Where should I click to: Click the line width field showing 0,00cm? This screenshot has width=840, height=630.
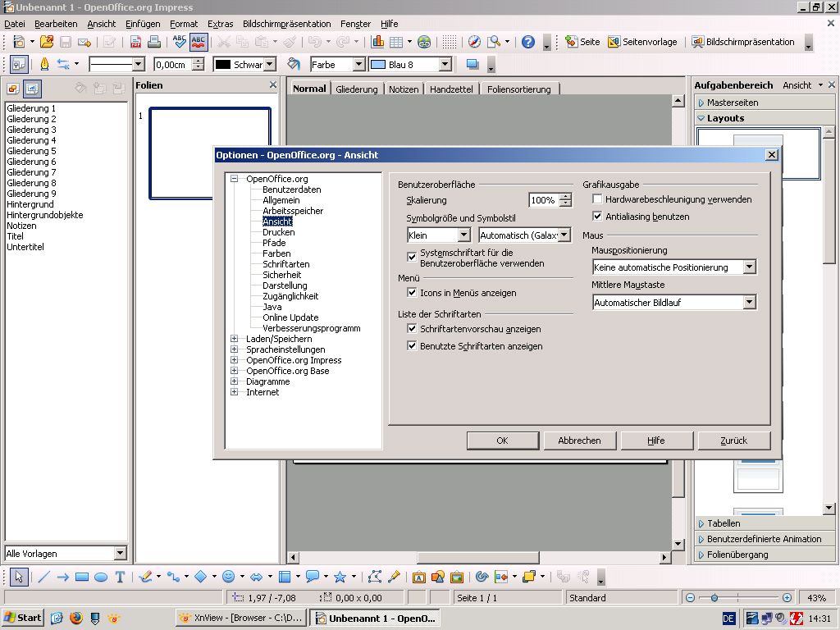(173, 64)
